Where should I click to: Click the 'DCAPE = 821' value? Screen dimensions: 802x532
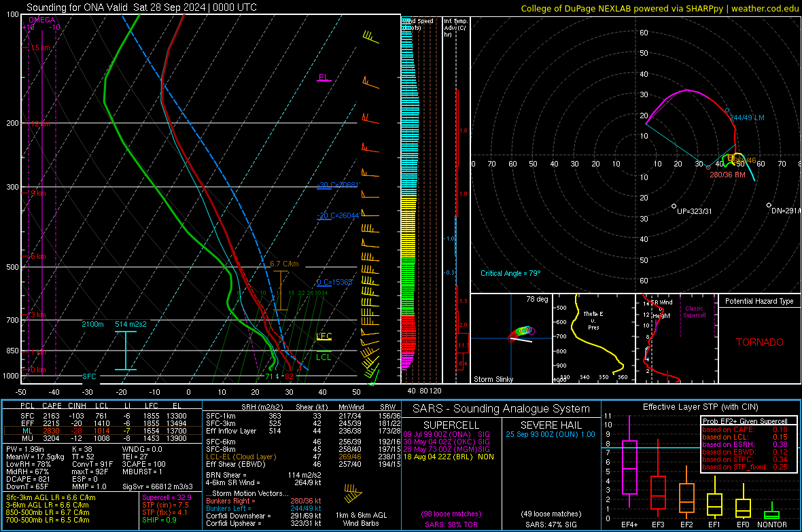click(28, 479)
